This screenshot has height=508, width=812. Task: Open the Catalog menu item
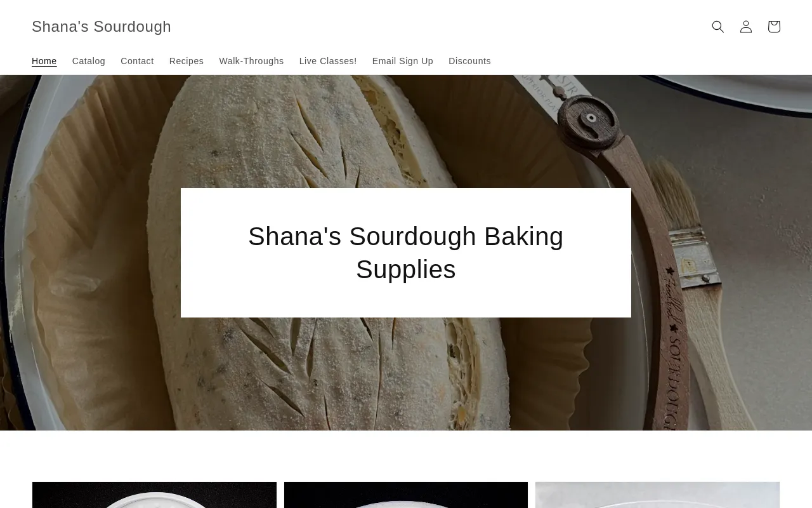tap(89, 61)
